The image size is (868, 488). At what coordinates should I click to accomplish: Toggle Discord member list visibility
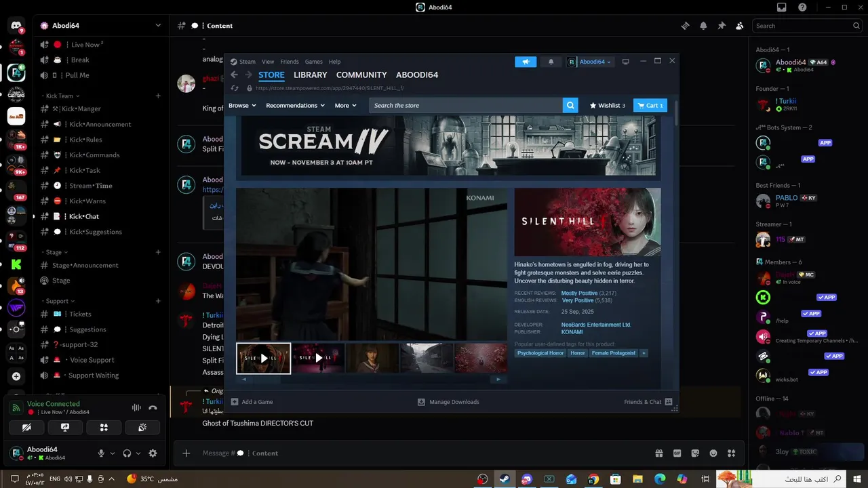click(740, 26)
